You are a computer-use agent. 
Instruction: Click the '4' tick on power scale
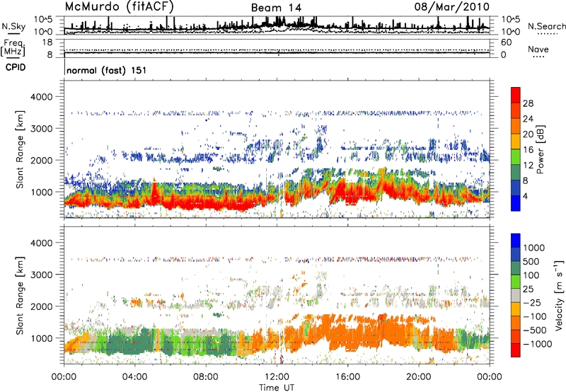(x=525, y=196)
